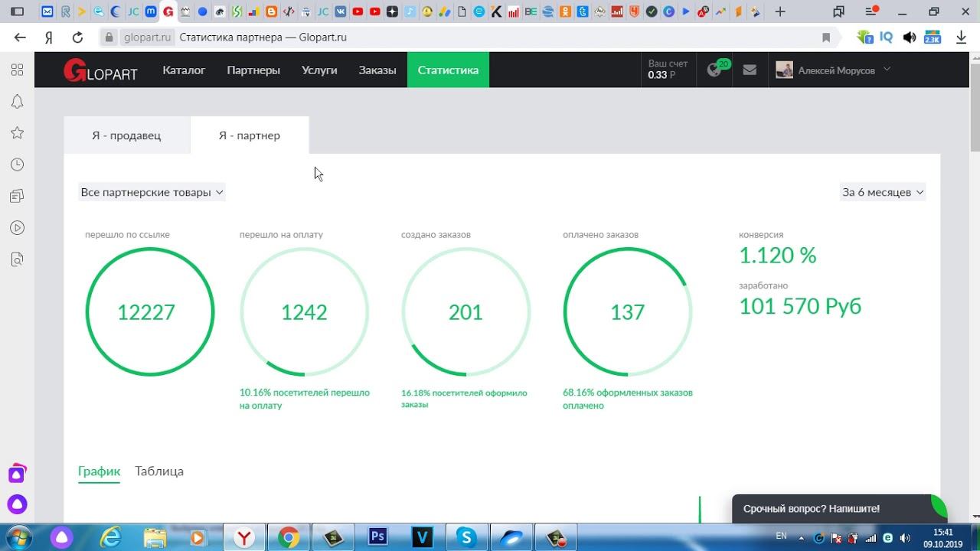This screenshot has width=980, height=551.
Task: Open the tab manager icon near window controls
Action: click(839, 11)
